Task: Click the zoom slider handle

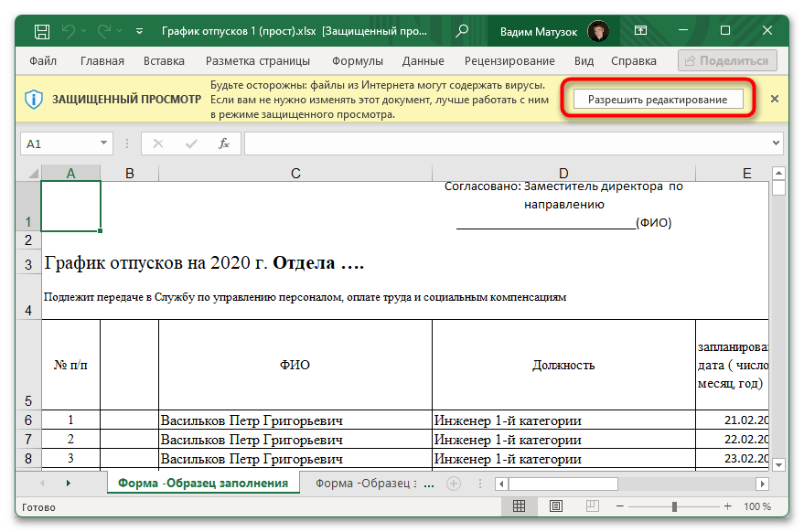Action: pyautogui.click(x=673, y=506)
